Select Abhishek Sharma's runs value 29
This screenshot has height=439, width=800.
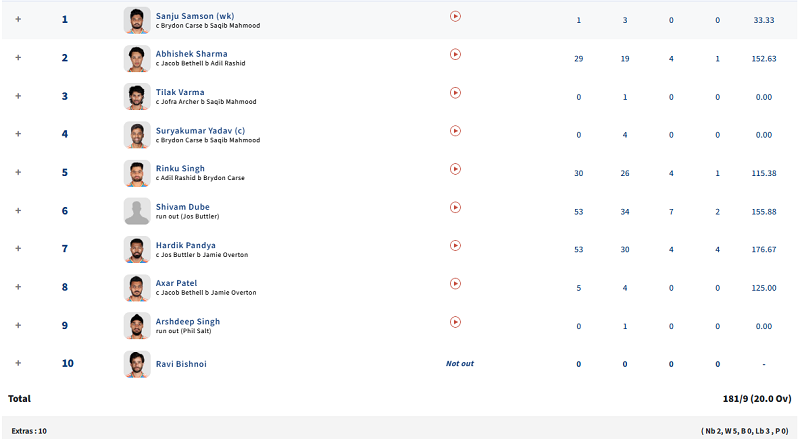[579, 59]
